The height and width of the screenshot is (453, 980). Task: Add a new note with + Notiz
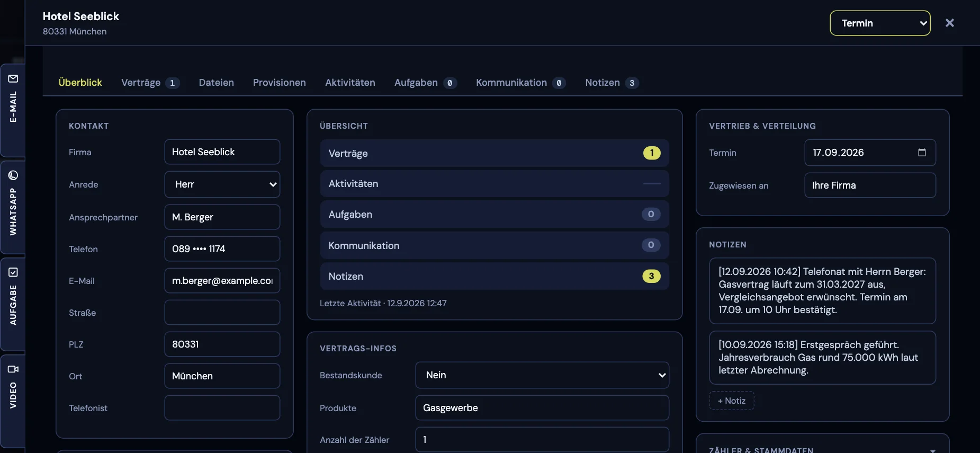pos(732,401)
